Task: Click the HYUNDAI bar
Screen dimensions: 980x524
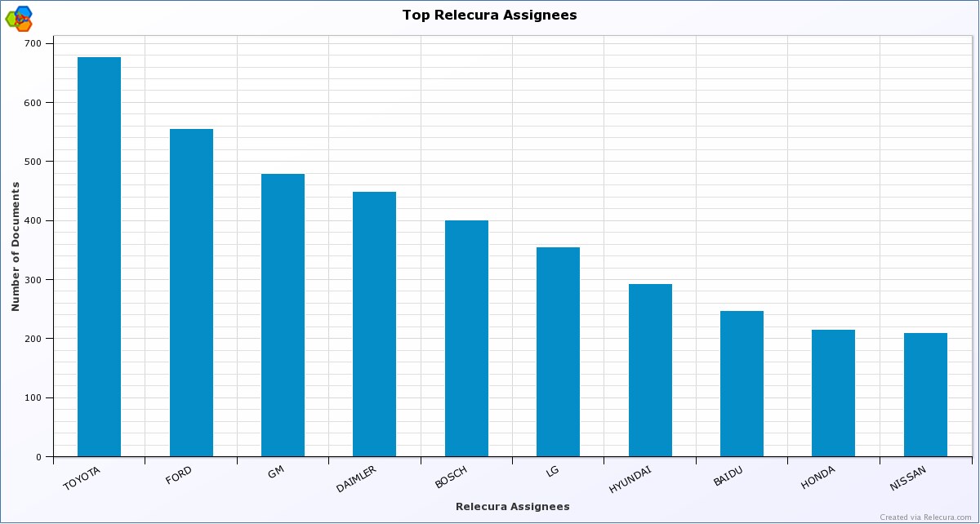Action: pos(650,371)
